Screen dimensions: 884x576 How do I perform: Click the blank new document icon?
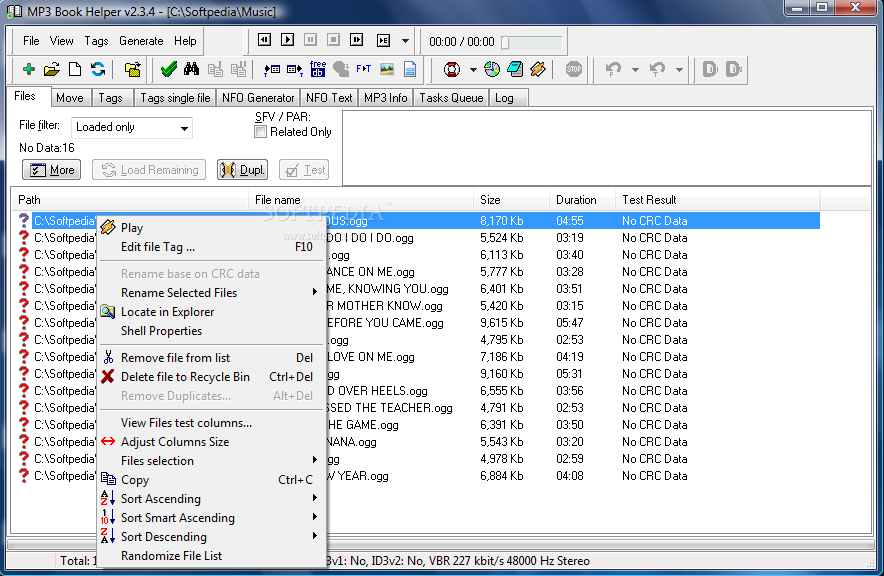point(74,69)
